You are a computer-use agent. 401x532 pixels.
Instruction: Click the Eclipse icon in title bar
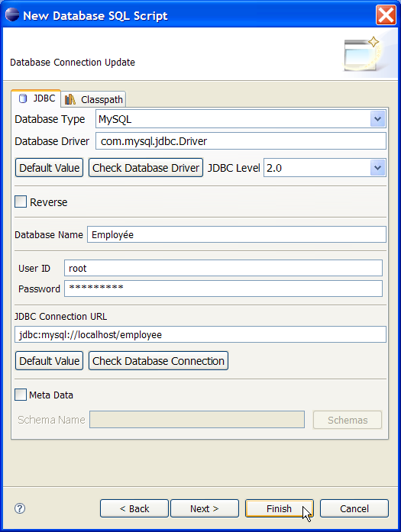point(12,15)
